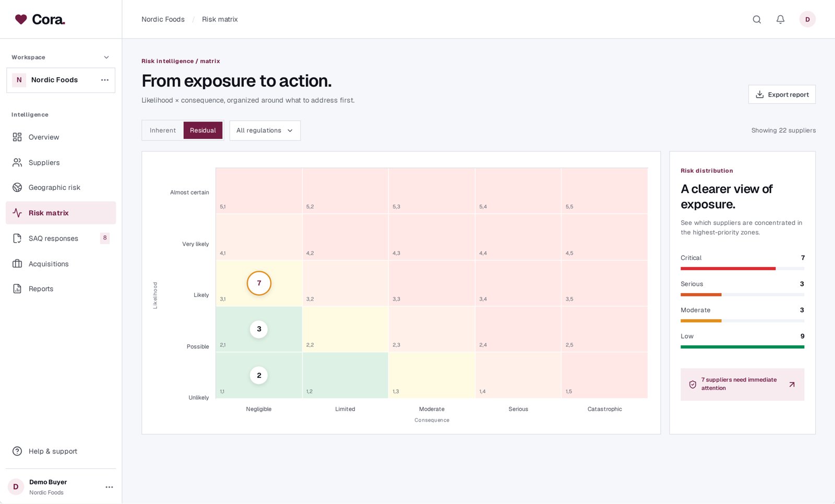Click the Moderate risk row label

696,310
